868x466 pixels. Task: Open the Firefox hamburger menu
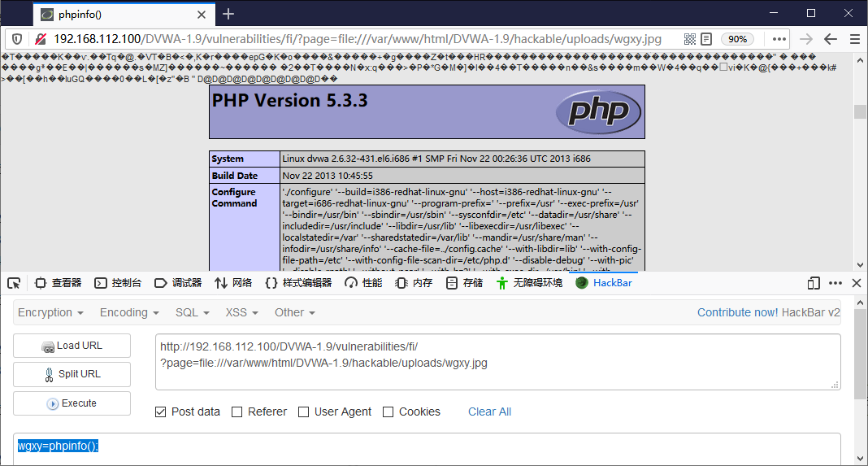(855, 39)
